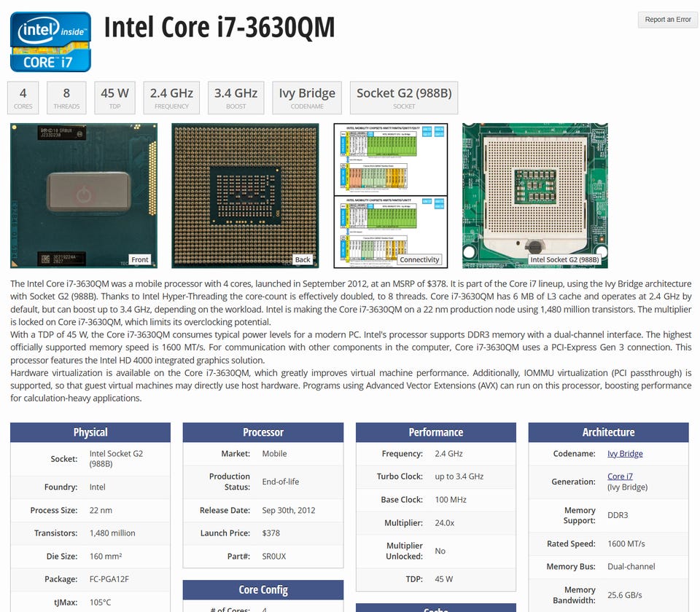Click the 'Turbo Clock:' label in Performance table
Image resolution: width=700 pixels, height=612 pixels.
400,476
